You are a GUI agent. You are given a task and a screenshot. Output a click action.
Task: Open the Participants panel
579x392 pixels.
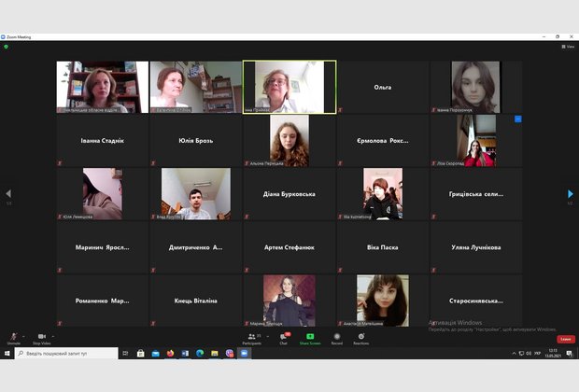[252, 338]
